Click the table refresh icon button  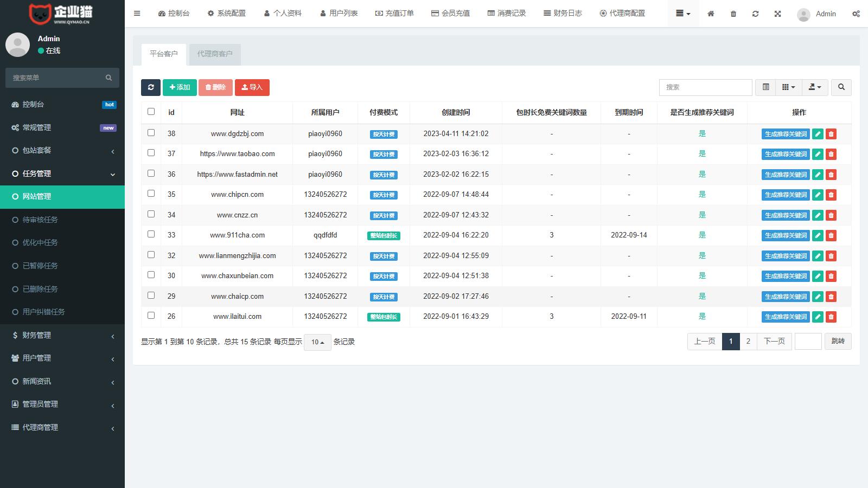[x=151, y=87]
